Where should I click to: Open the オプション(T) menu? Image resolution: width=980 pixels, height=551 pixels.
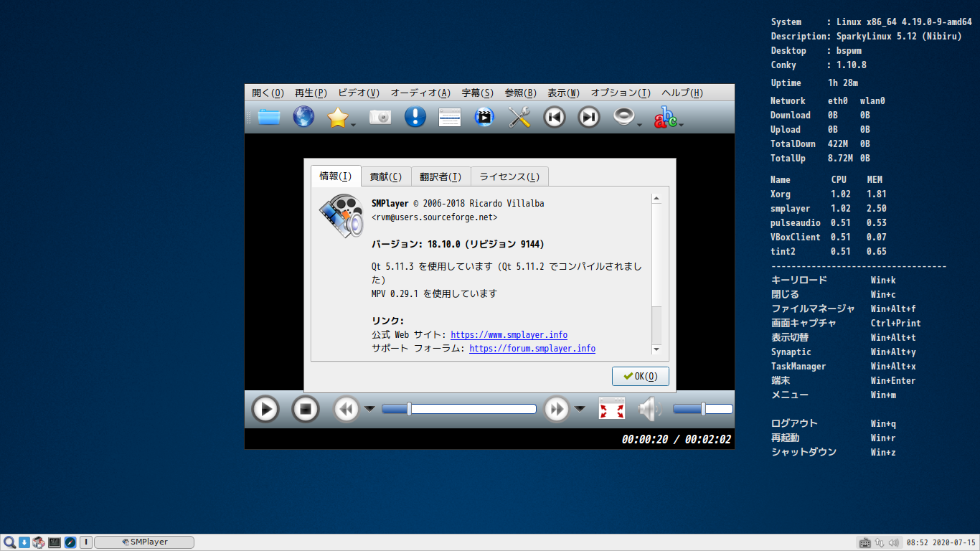(x=621, y=93)
